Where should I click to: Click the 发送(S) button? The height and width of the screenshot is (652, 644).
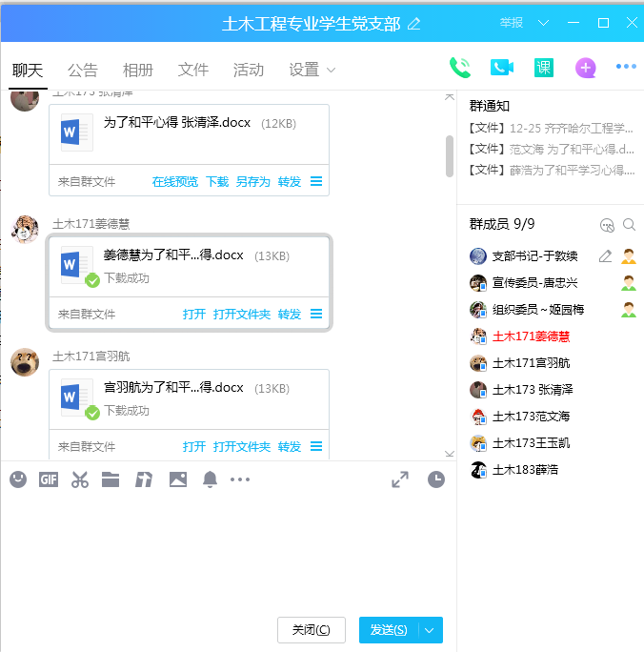(x=389, y=630)
